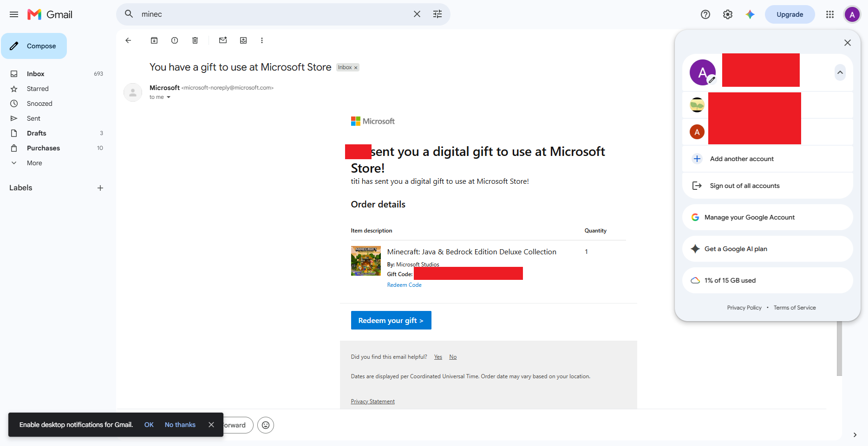868x446 pixels.
Task: Click the Minecraft: Java & Bedrock Edition Deluxe Collection title
Action: pyautogui.click(x=472, y=252)
